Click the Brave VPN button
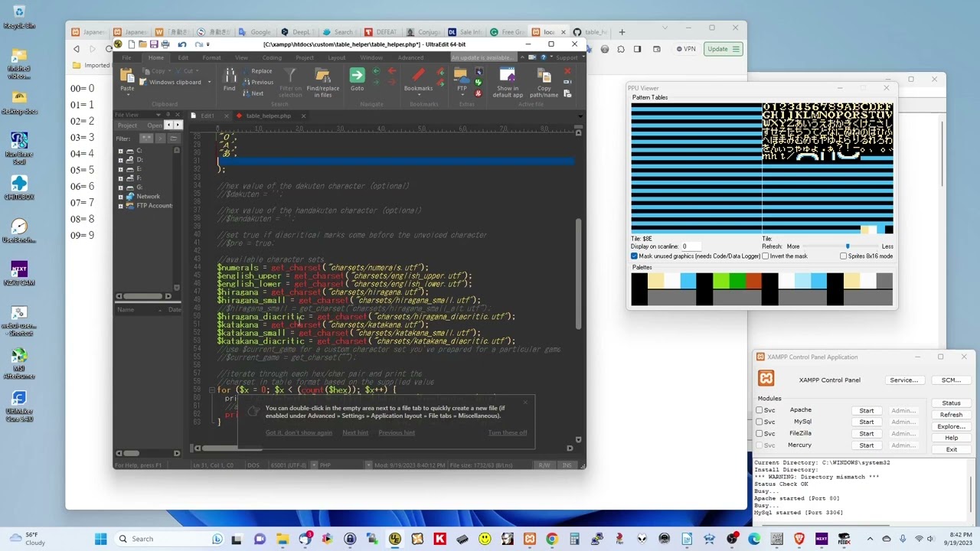This screenshot has width=980, height=551. coord(686,49)
